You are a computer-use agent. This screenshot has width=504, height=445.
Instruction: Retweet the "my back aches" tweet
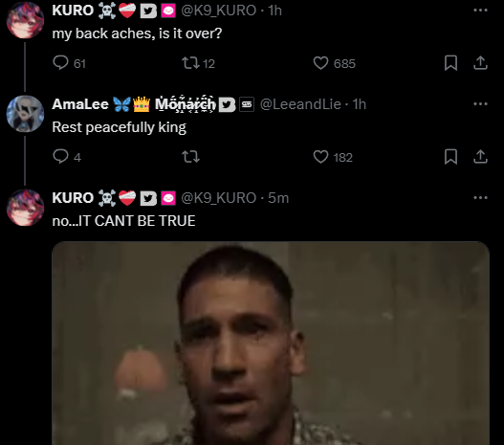click(x=191, y=63)
